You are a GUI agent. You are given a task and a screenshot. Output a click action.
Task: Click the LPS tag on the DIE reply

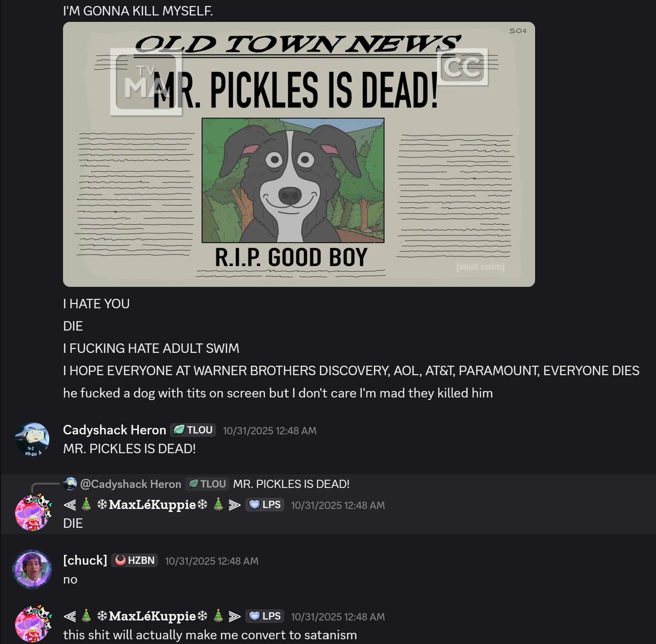click(265, 505)
